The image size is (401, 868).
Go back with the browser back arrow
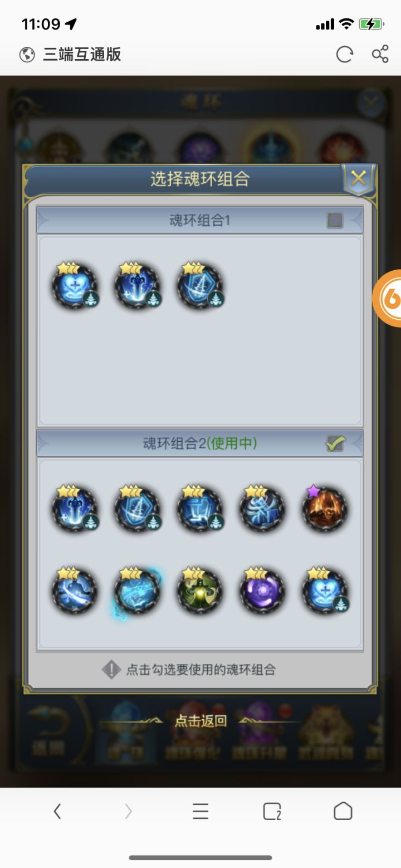pyautogui.click(x=57, y=811)
